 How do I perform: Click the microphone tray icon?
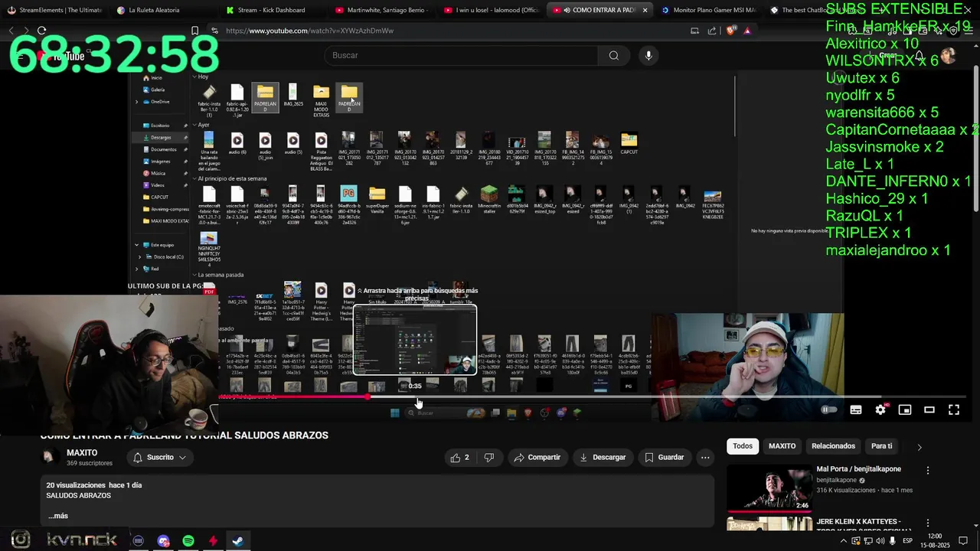[892, 541]
